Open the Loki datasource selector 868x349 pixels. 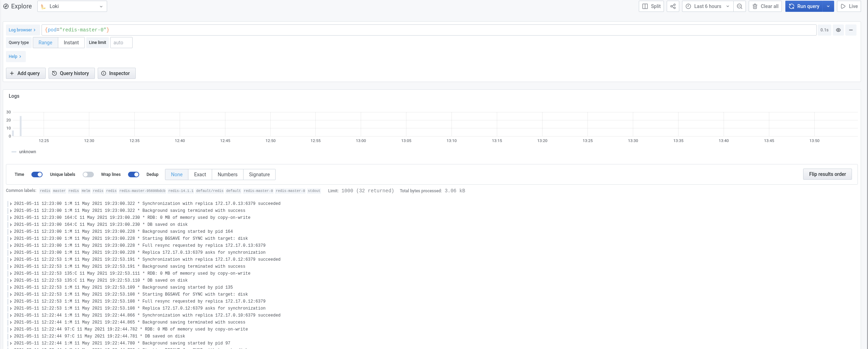(72, 6)
